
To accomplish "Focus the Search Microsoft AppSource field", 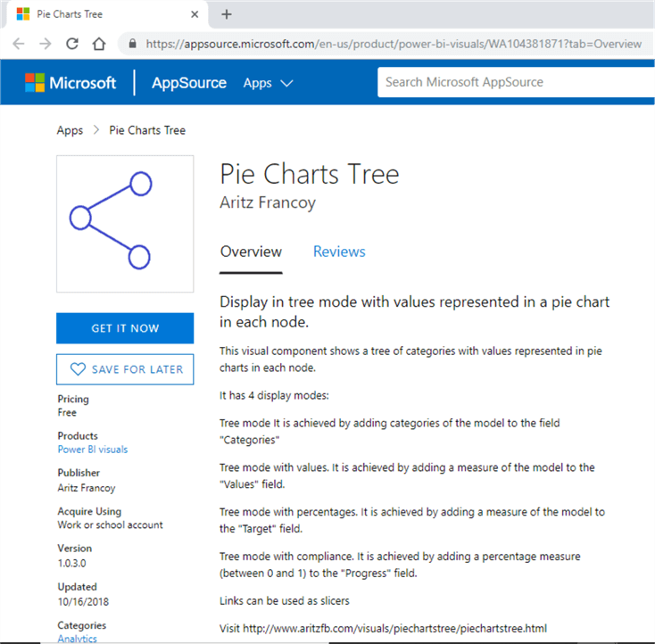I will pyautogui.click(x=516, y=82).
